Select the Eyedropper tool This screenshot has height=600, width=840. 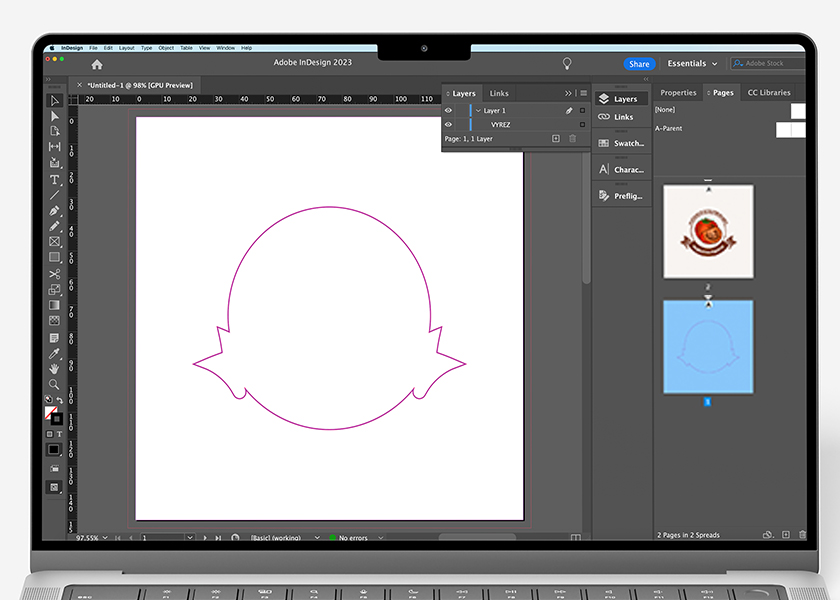[x=54, y=353]
